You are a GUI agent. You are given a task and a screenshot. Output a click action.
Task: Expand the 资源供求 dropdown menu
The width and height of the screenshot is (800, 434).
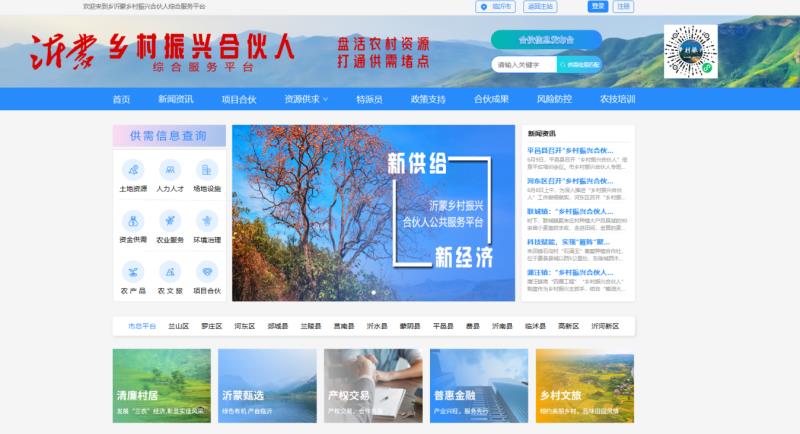[306, 99]
